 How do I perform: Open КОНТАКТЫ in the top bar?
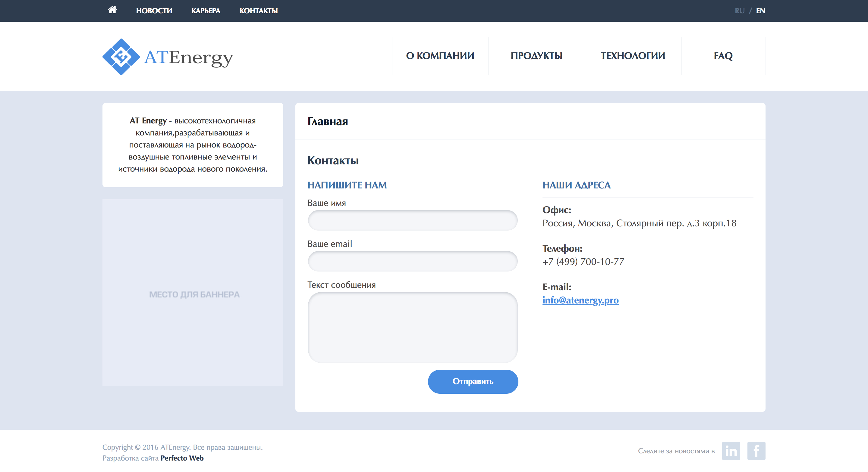coord(259,11)
